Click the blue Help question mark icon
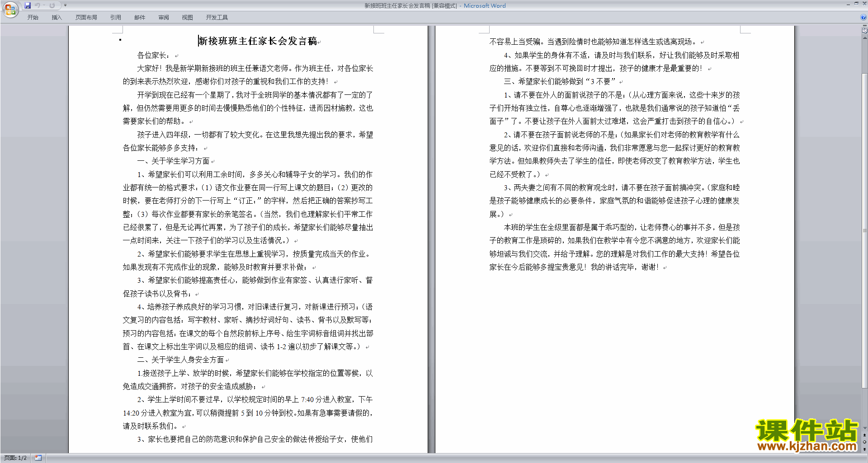 pos(863,17)
